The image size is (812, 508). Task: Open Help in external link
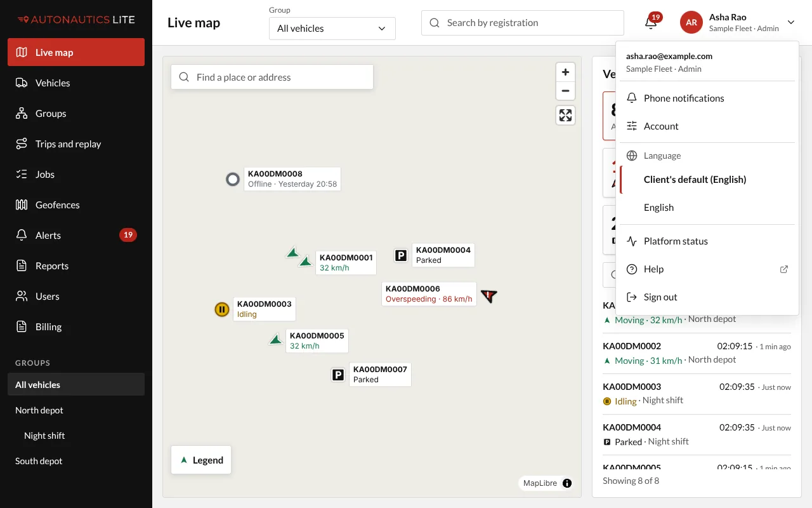(707, 269)
